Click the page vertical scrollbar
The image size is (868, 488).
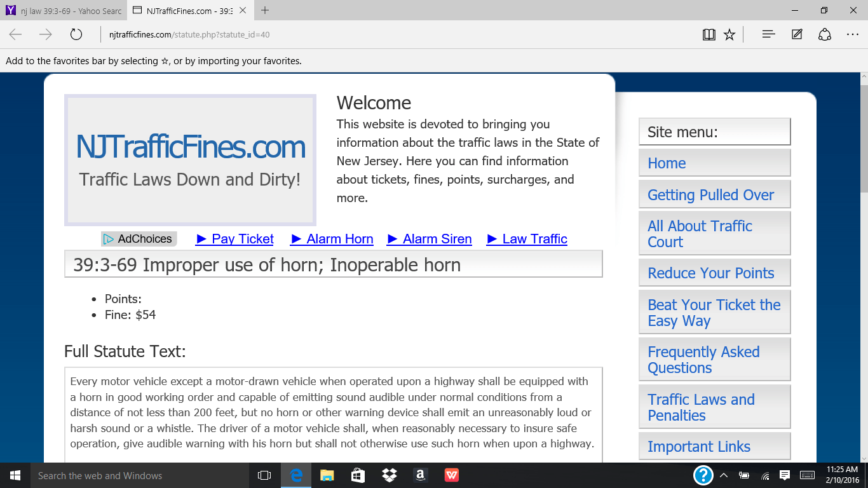(864, 267)
